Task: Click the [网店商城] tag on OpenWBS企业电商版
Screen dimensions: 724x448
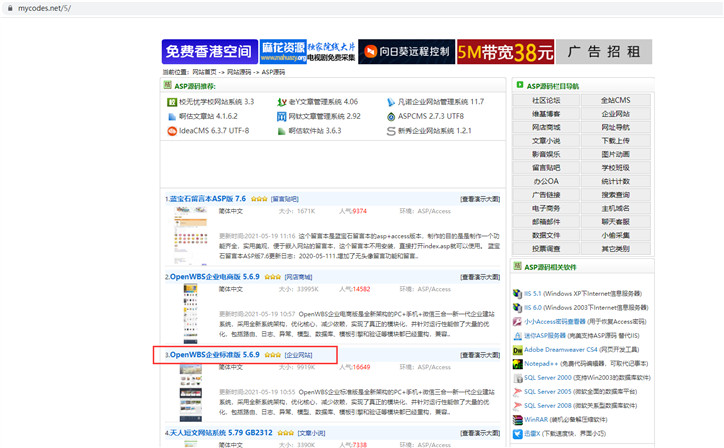Action: coord(298,277)
